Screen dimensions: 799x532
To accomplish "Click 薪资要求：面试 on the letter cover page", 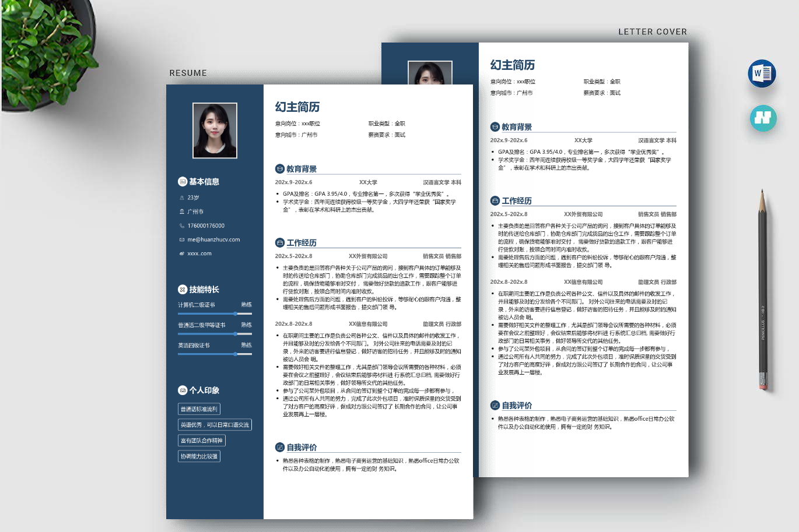I will 602,93.
